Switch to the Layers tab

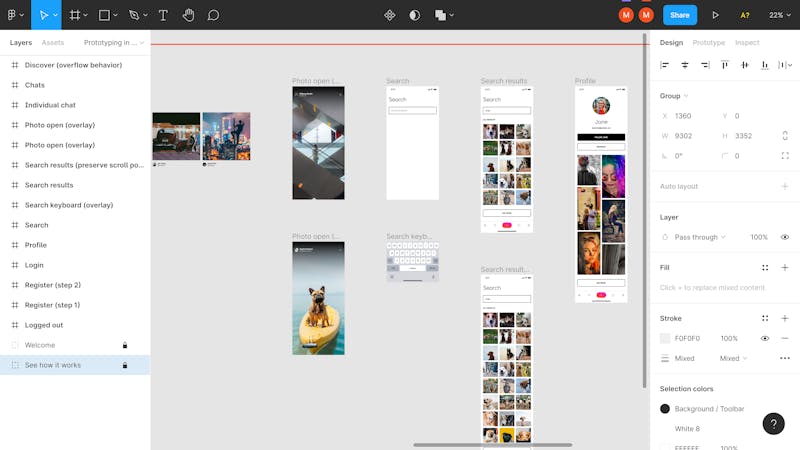(21, 42)
